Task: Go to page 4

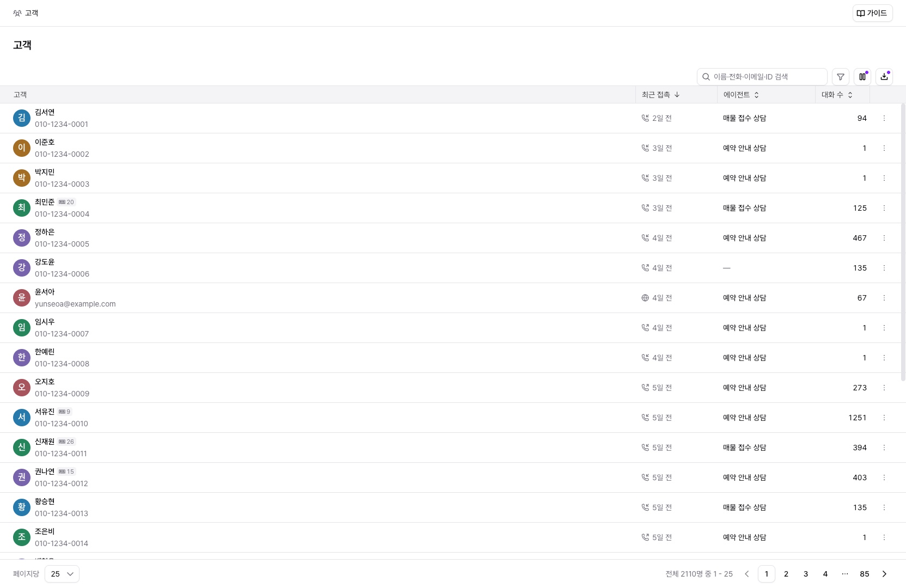Action: (825, 574)
